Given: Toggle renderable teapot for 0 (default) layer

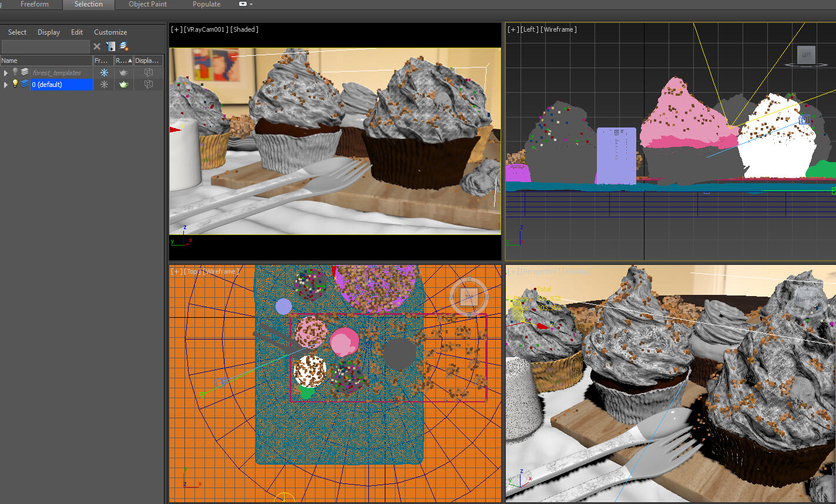Looking at the screenshot, I should 123,84.
